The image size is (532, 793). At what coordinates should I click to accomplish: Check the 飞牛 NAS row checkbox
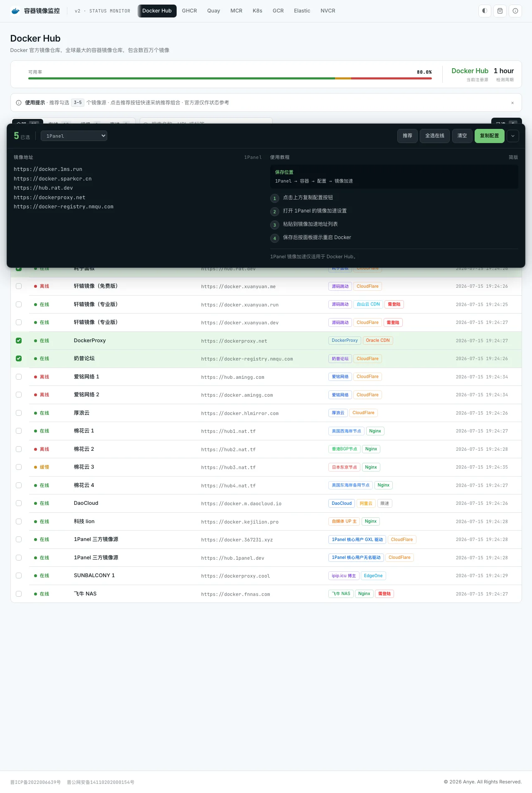[19, 594]
